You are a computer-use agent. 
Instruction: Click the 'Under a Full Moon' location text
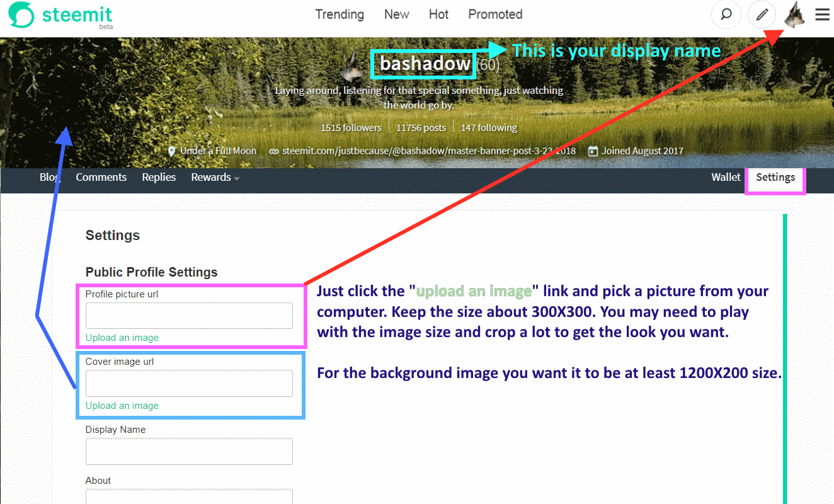pos(219,151)
